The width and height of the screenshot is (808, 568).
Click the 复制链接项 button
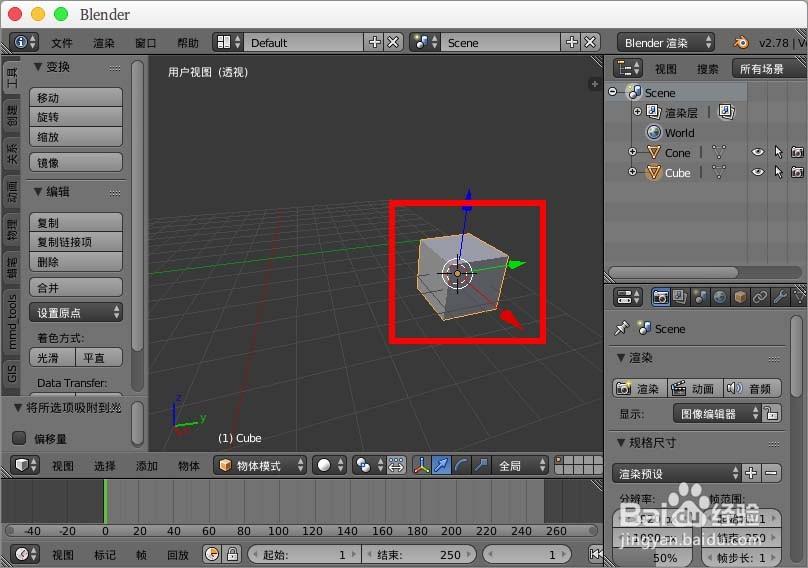click(76, 242)
